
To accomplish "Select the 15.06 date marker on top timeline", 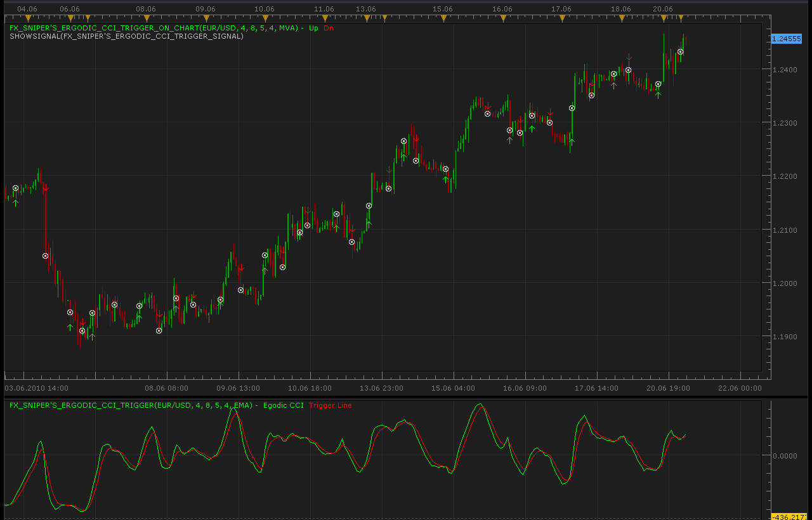I will (x=443, y=9).
